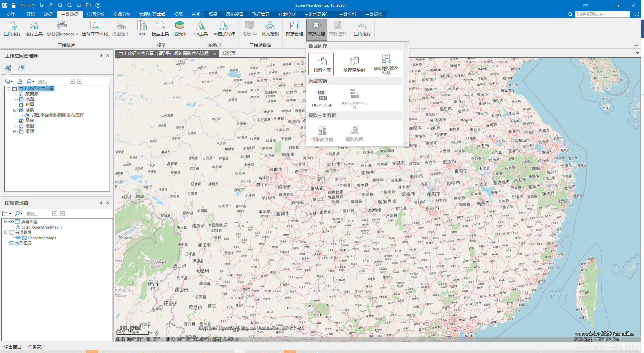The width and height of the screenshot is (644, 353).
Task: Collapse the 屏幕图层 node
Action: point(6,222)
